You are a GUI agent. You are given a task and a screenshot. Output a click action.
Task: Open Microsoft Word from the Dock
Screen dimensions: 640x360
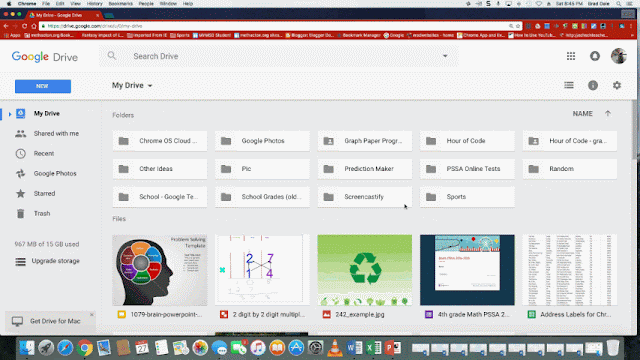coord(354,348)
